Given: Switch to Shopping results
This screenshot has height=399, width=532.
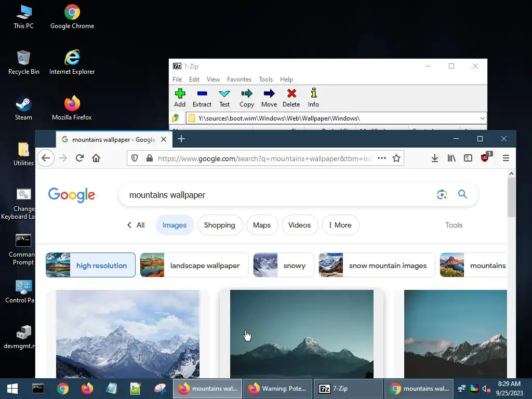Looking at the screenshot, I should (220, 225).
